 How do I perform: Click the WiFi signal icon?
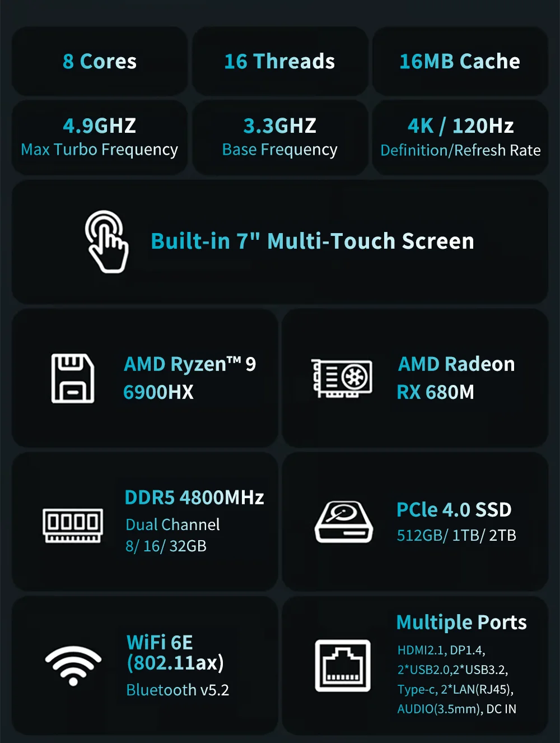pyautogui.click(x=73, y=665)
